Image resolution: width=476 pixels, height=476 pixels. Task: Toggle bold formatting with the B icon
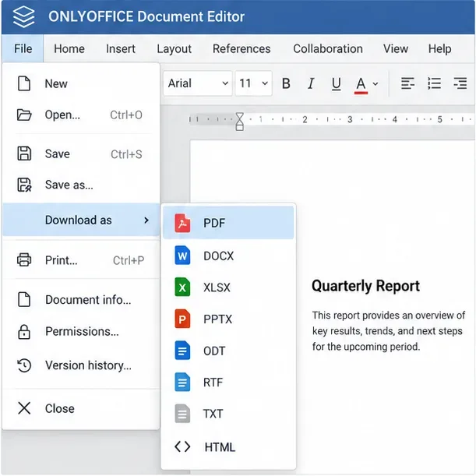[286, 83]
